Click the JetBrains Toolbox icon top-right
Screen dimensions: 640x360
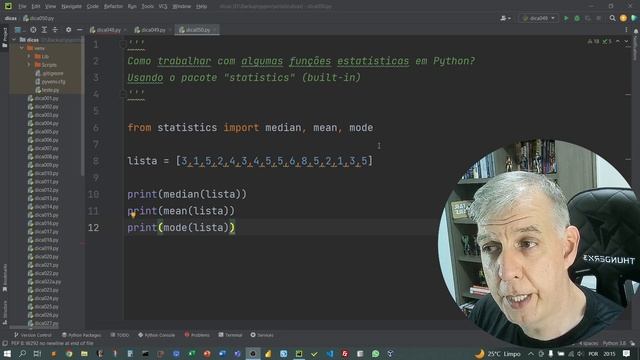point(634,18)
